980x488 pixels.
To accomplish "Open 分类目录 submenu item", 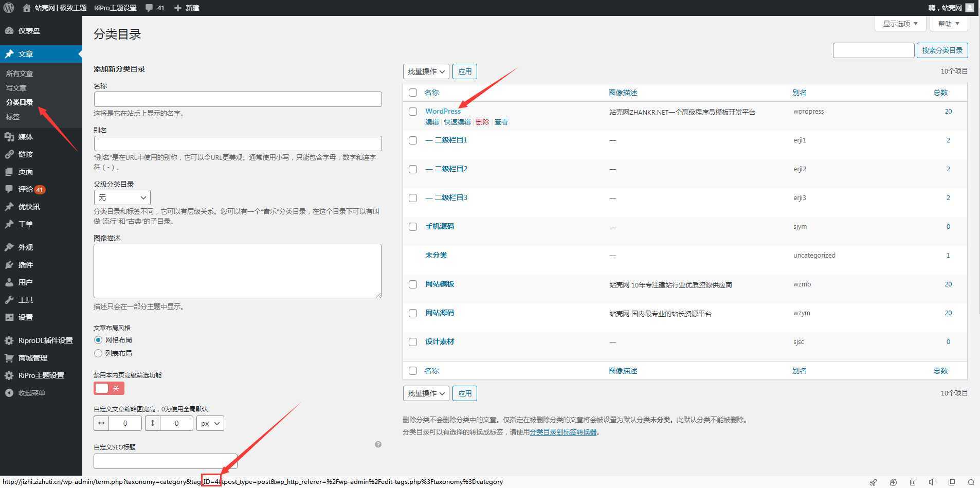I will click(x=20, y=102).
